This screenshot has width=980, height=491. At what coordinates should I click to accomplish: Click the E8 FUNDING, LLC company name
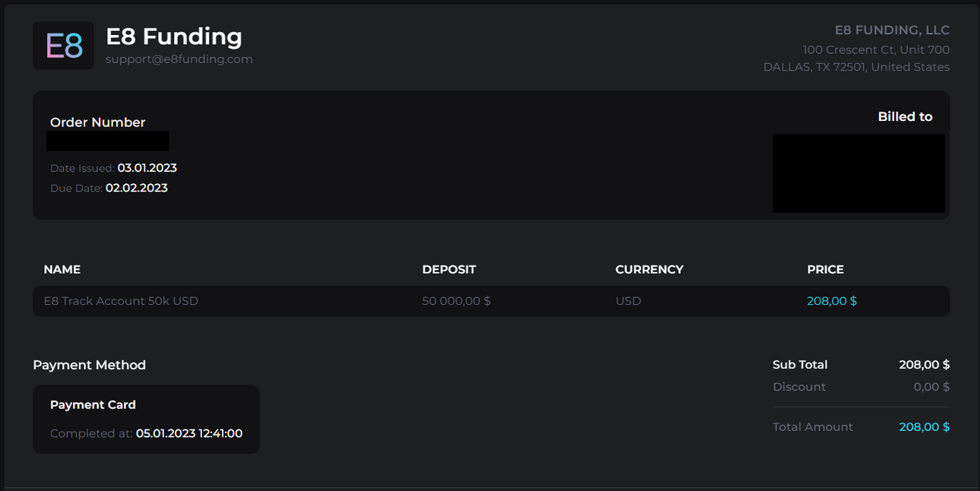click(892, 30)
